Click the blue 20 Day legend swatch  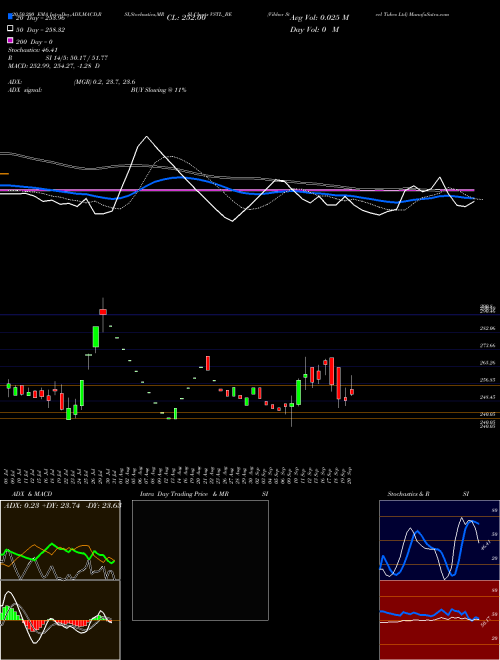click(10, 17)
